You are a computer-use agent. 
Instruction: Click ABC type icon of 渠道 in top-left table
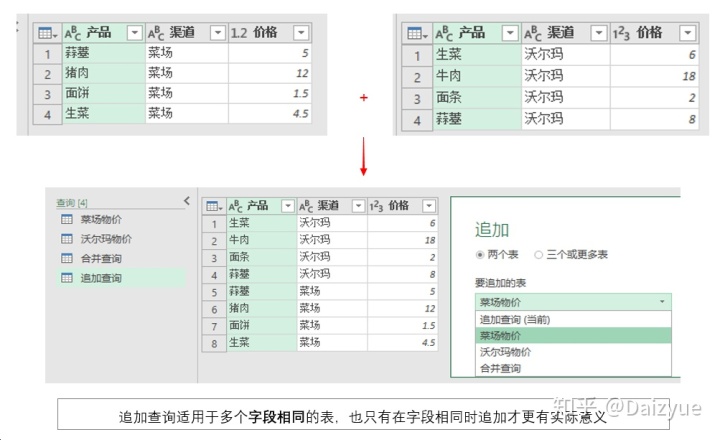click(x=156, y=33)
